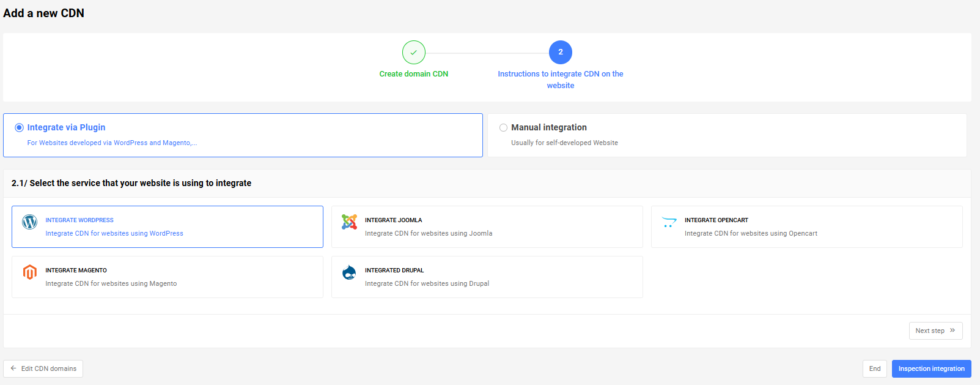The image size is (980, 385).
Task: Click the double chevron beside Next step
Action: (x=952, y=331)
